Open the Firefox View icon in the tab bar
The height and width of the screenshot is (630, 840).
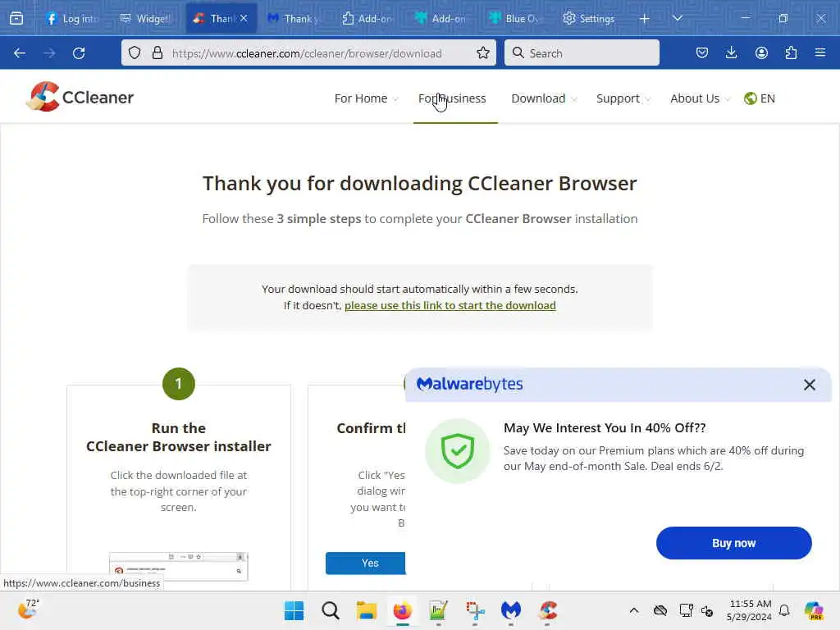[x=16, y=18]
